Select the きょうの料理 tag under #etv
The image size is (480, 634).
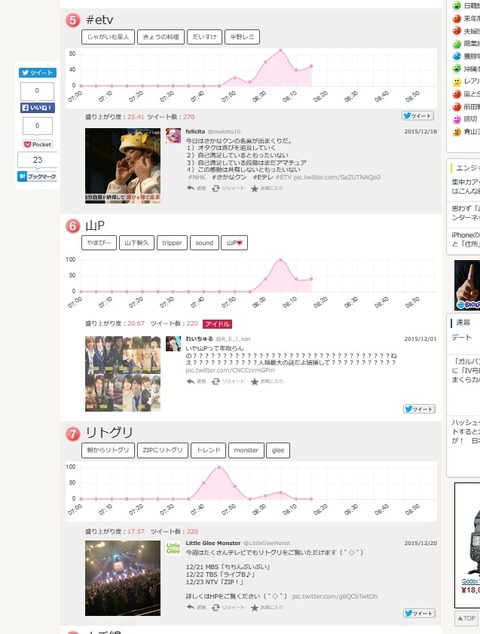(161, 37)
